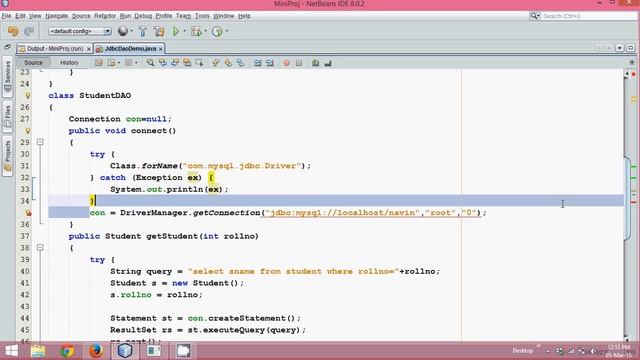Viewport: 640px width, 360px height.
Task: Click the Profile Project icon
Action: pyautogui.click(x=217, y=31)
